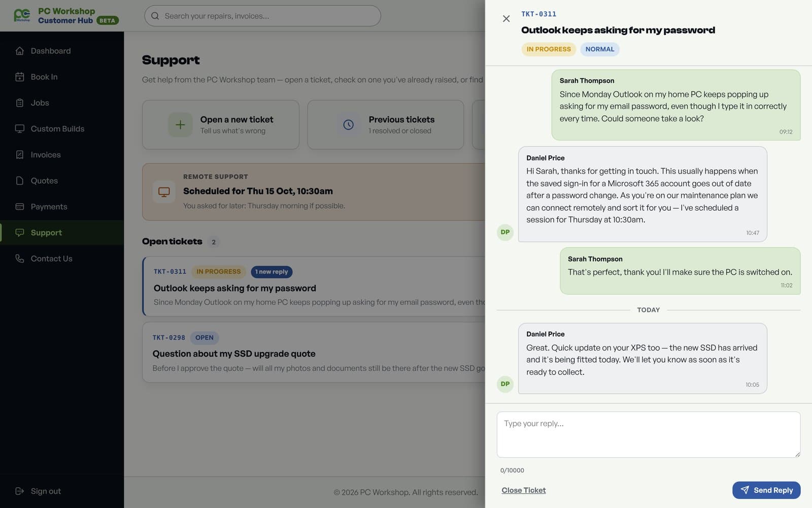Click the clock icon on Previous tickets
Viewport: 812px width, 508px height.
coord(349,124)
